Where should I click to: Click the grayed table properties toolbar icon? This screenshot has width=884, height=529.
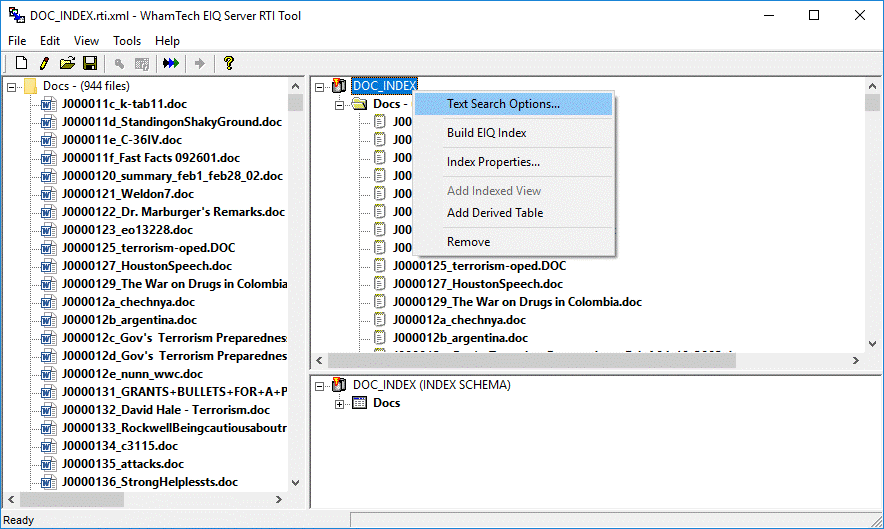142,64
